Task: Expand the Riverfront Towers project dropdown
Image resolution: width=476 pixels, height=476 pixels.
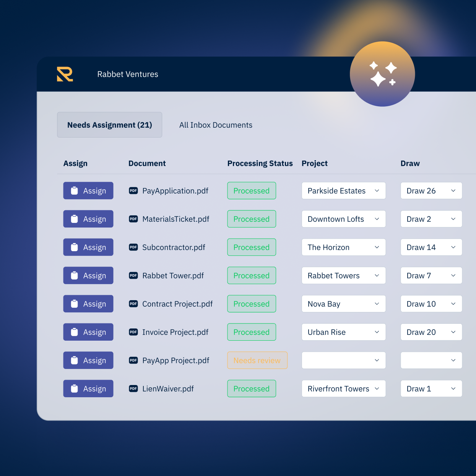Action: (x=344, y=388)
